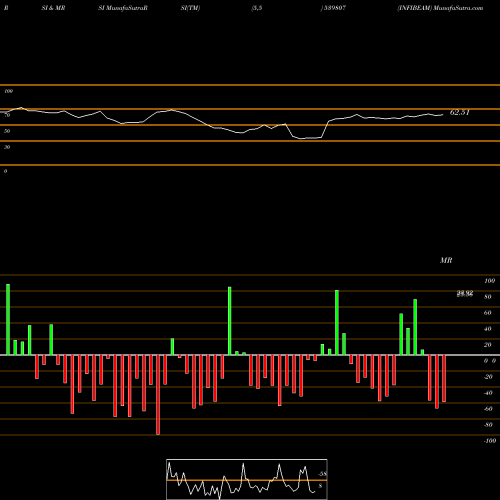Click the RSI axis label 30

pyautogui.click(x=7, y=147)
